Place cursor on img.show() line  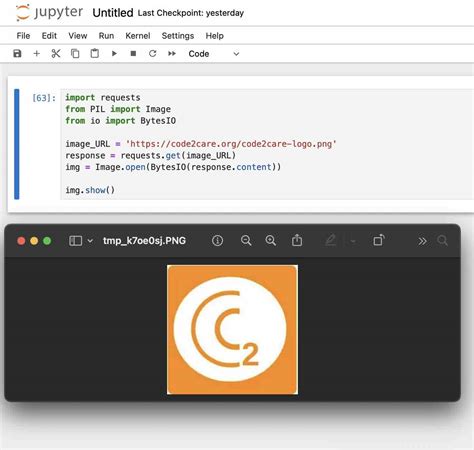[x=90, y=190]
